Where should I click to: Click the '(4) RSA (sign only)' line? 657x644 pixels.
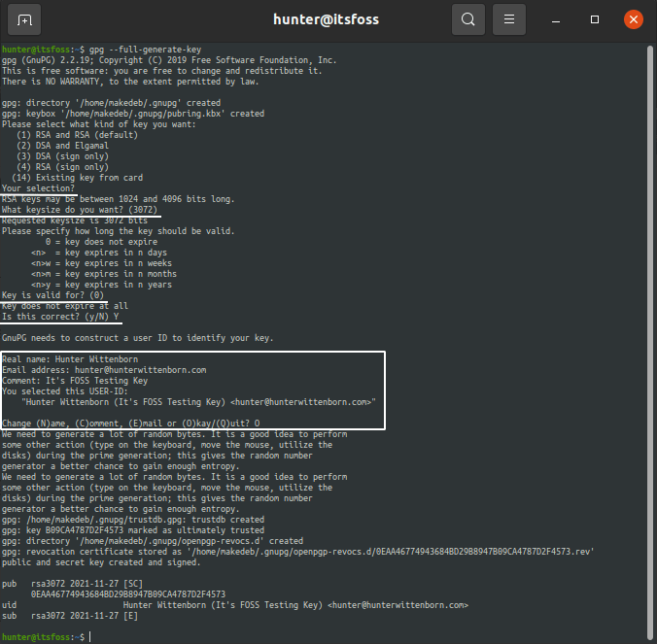coord(62,167)
